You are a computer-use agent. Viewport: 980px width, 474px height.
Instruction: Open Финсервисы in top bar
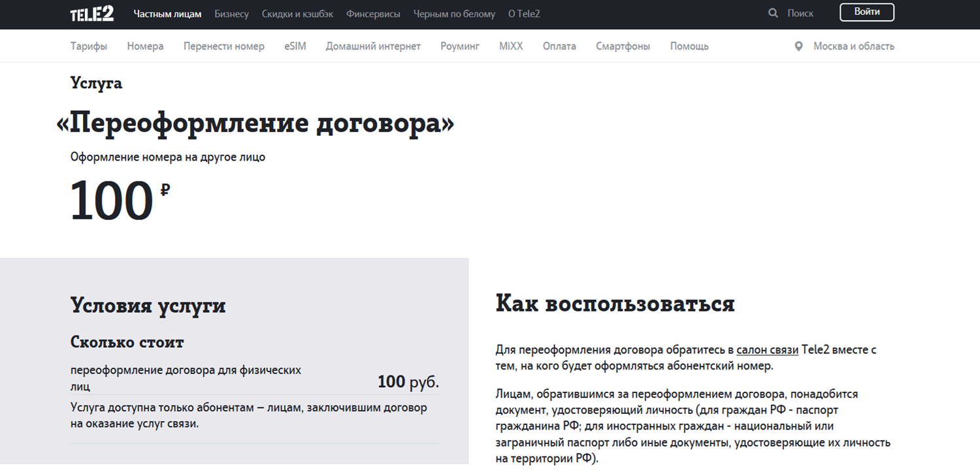373,14
